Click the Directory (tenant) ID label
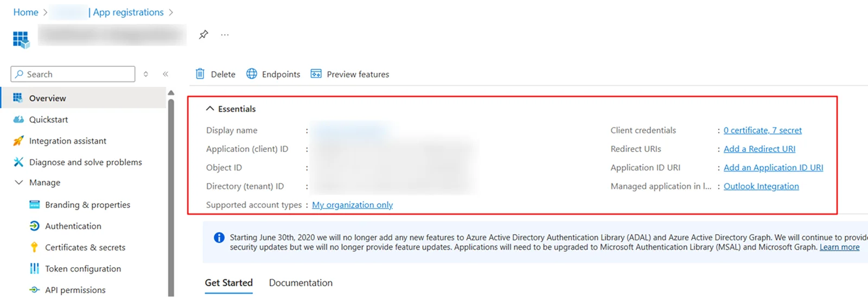 (x=245, y=186)
